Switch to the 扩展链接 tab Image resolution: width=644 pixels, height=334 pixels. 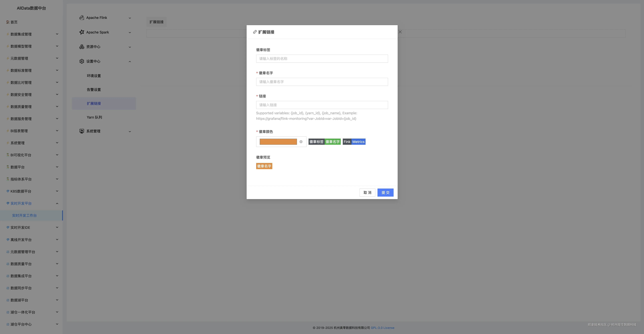tap(157, 22)
